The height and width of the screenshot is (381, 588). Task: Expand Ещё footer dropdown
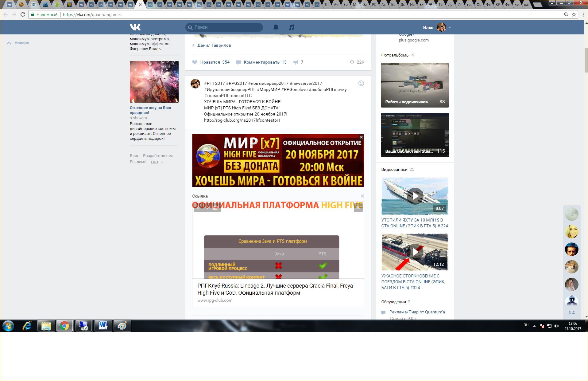[x=157, y=162]
